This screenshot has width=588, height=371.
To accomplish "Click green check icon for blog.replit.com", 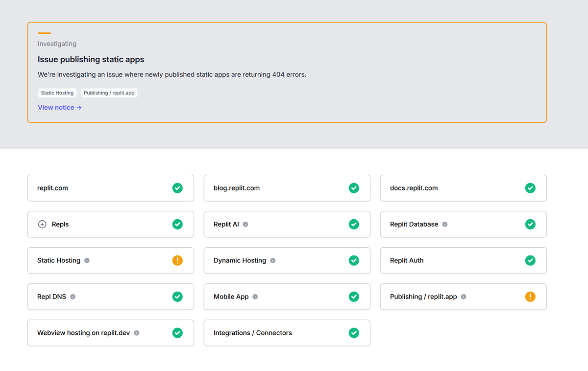I will (354, 188).
